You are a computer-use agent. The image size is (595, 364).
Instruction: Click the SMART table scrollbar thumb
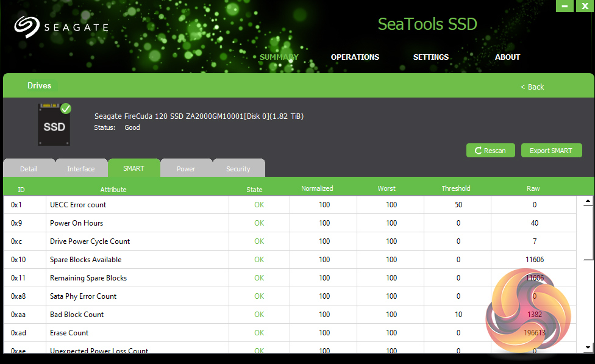pos(588,233)
